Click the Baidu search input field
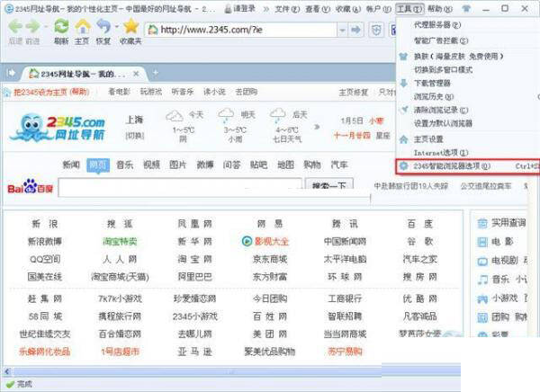Viewport: 540px width, 392px height. 180,188
